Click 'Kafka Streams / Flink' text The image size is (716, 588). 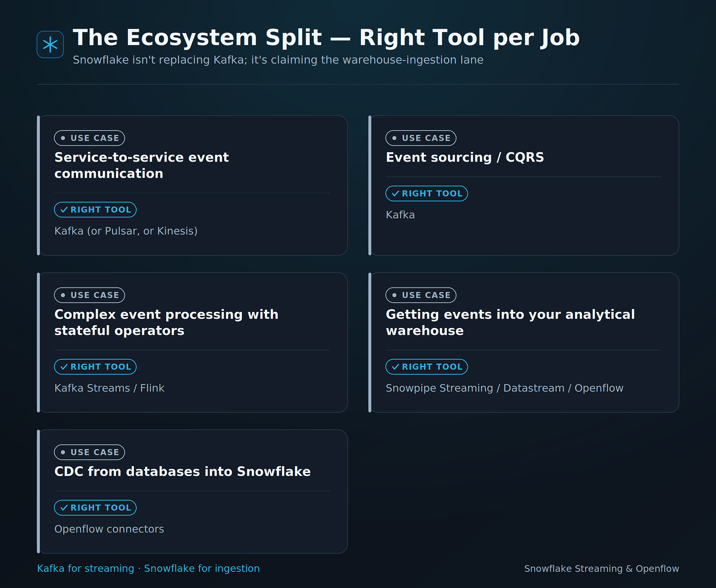point(110,388)
